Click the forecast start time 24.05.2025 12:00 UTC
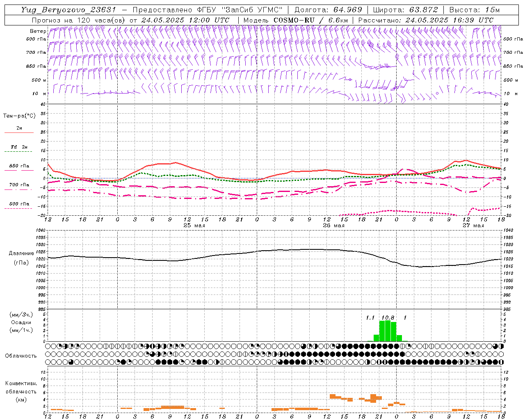This screenshot has width=525, height=420. coord(185,20)
